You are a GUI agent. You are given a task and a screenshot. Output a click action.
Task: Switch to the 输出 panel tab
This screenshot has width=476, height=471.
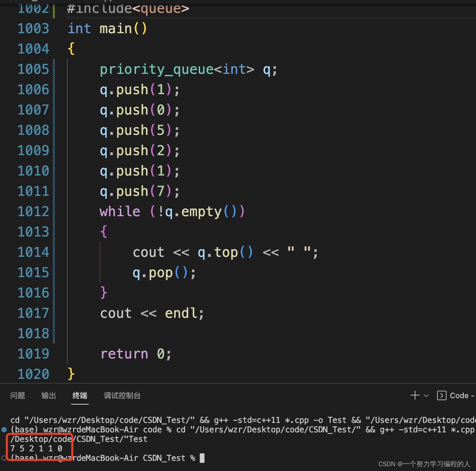click(x=48, y=395)
